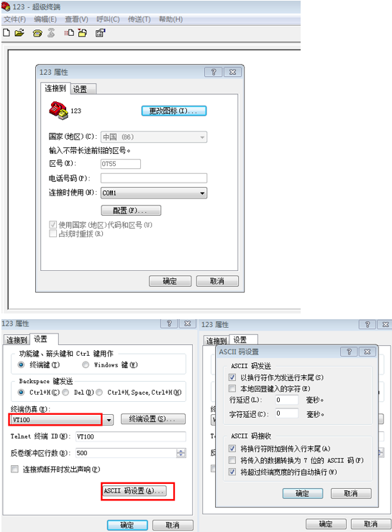Click the ASCII 码设置(A)... button
Viewport: 392px width, 532px height.
tap(135, 490)
